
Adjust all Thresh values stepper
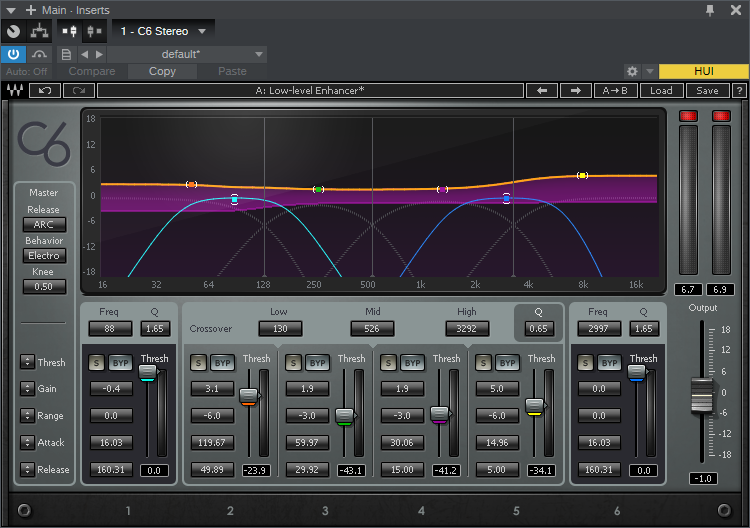pyautogui.click(x=27, y=362)
